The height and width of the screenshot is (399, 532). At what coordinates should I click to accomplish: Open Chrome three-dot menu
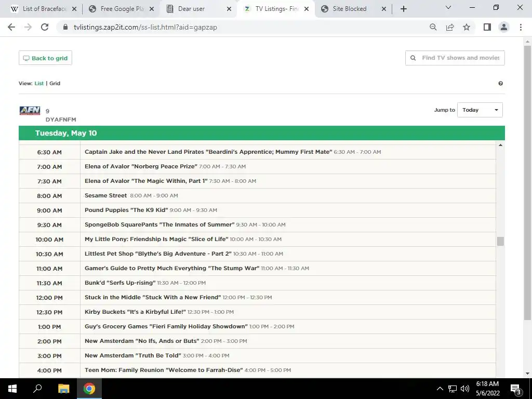[x=521, y=27]
